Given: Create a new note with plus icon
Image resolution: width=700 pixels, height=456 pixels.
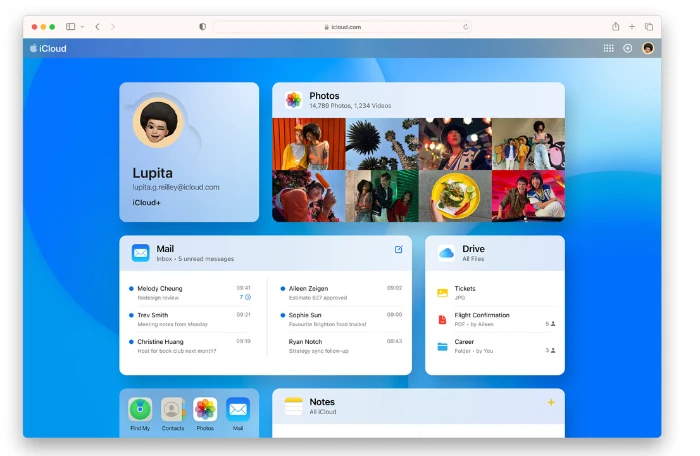Looking at the screenshot, I should point(551,402).
